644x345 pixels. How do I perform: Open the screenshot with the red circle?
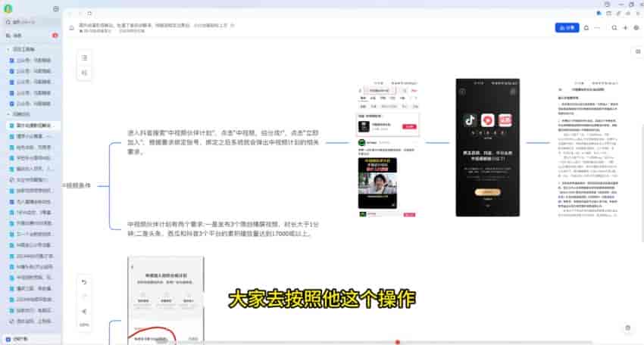(x=166, y=300)
